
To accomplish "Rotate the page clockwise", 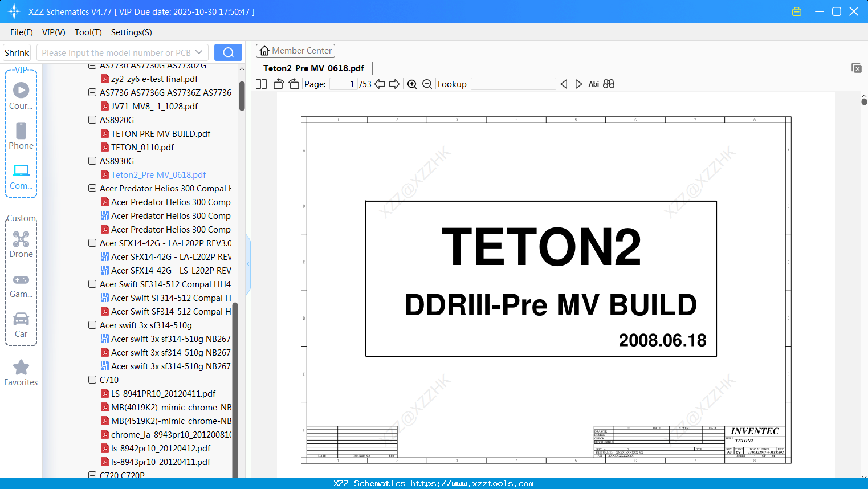I will click(294, 84).
